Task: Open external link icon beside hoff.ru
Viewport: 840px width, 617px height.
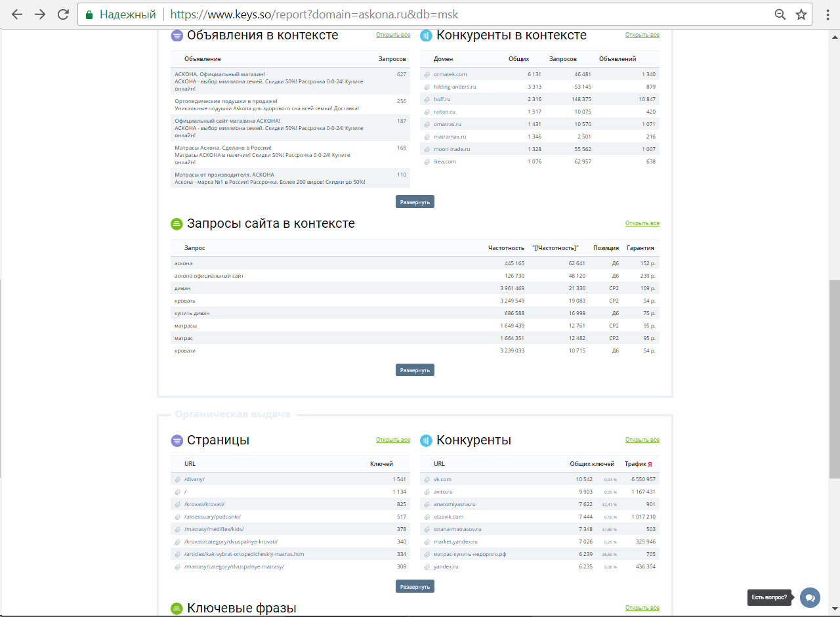Action: coord(427,99)
